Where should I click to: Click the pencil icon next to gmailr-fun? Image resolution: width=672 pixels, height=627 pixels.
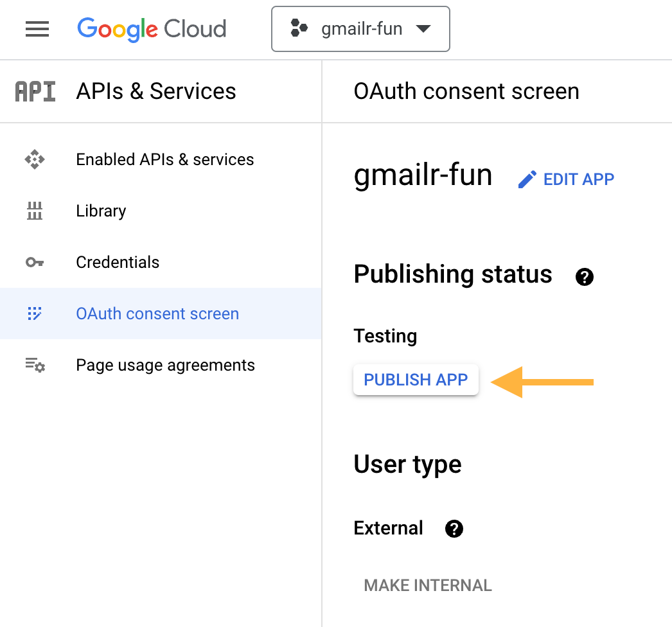click(527, 179)
